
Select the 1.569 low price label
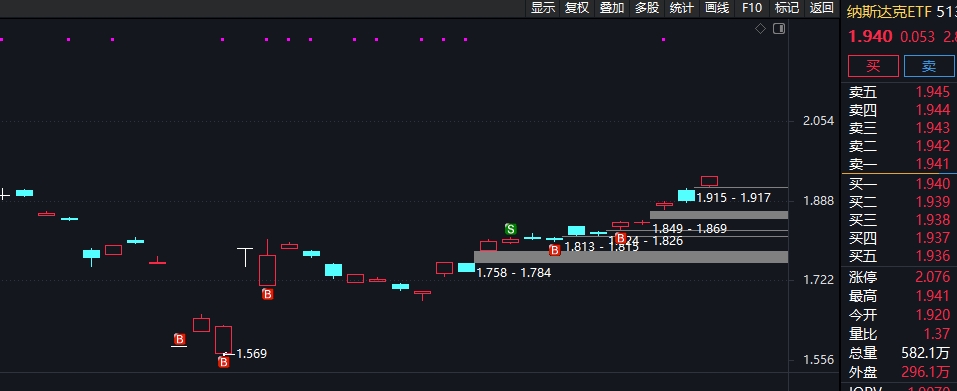tap(251, 354)
